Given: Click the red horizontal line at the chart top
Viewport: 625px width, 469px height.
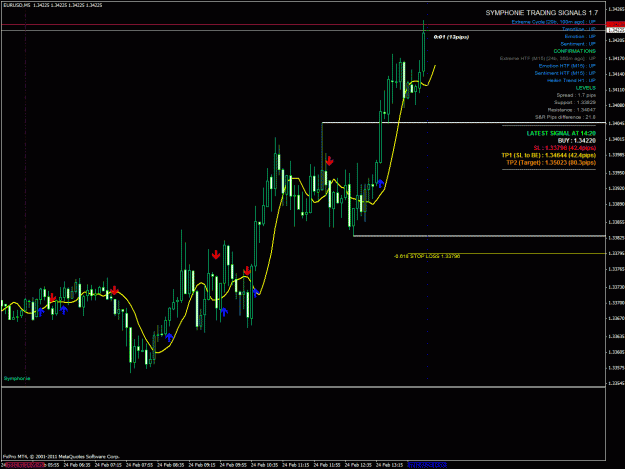Looking at the screenshot, I should tap(303, 25).
